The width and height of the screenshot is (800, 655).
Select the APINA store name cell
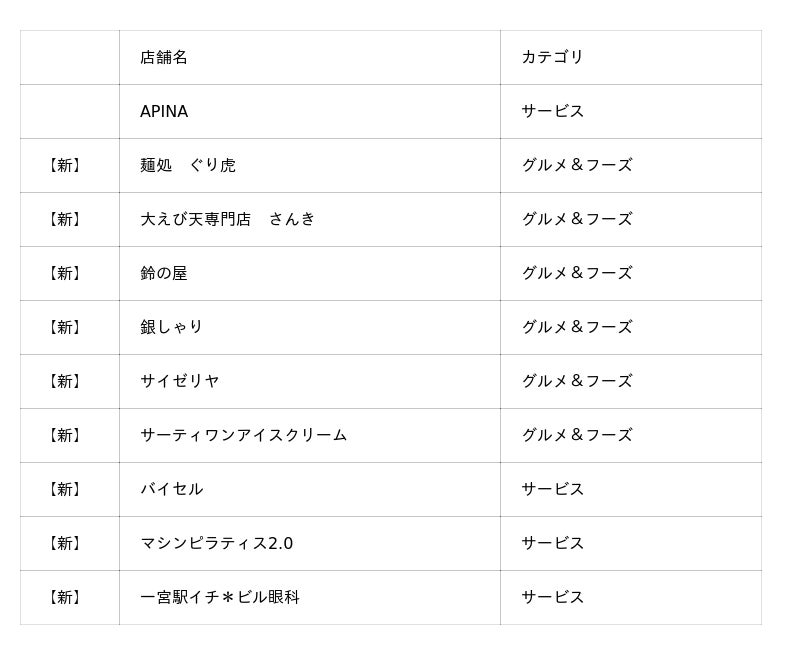[x=164, y=111]
